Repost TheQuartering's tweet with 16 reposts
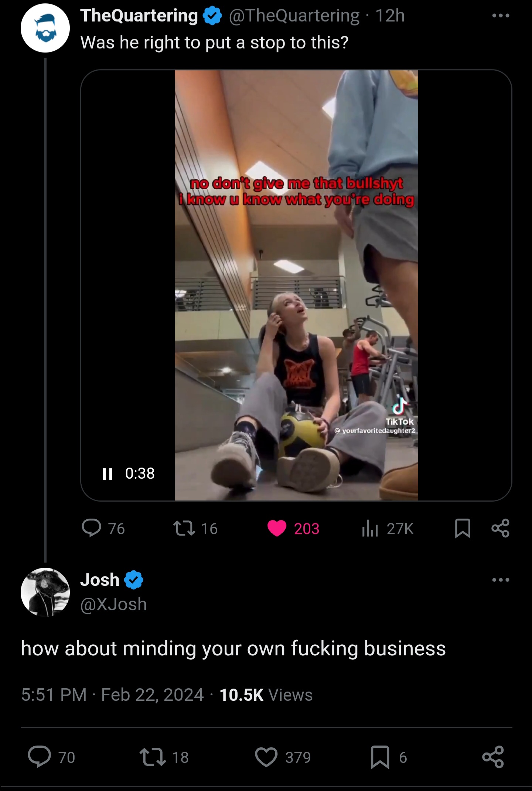The height and width of the screenshot is (791, 532). [x=184, y=528]
